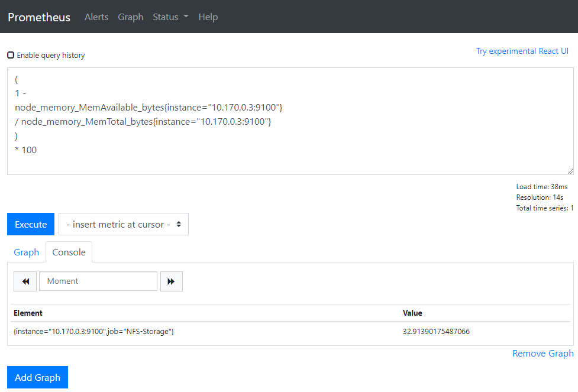Select the Console tab
Image resolution: width=578 pixels, height=392 pixels.
[69, 252]
